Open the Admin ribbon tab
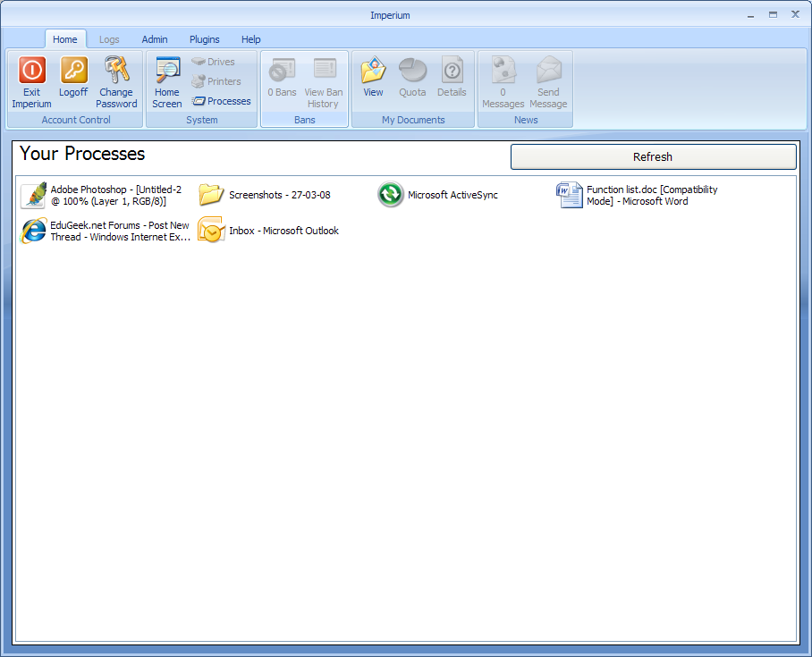812x657 pixels. (x=155, y=39)
